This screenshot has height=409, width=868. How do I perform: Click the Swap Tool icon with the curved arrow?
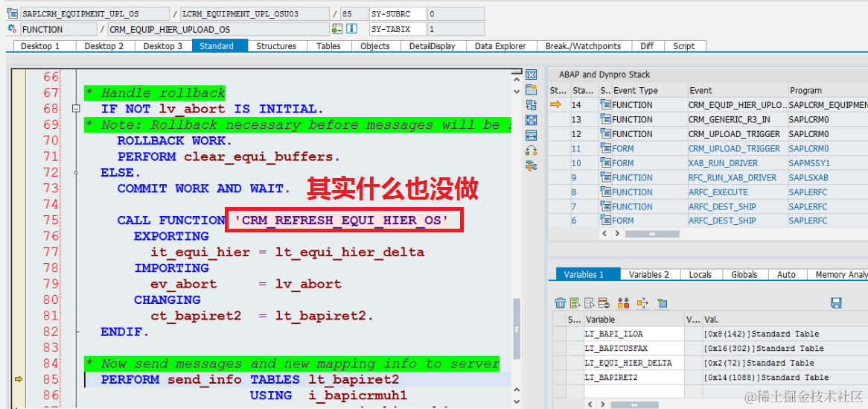532,150
